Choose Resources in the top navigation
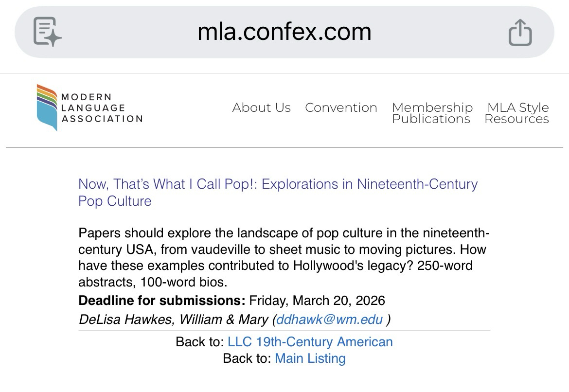 point(516,119)
